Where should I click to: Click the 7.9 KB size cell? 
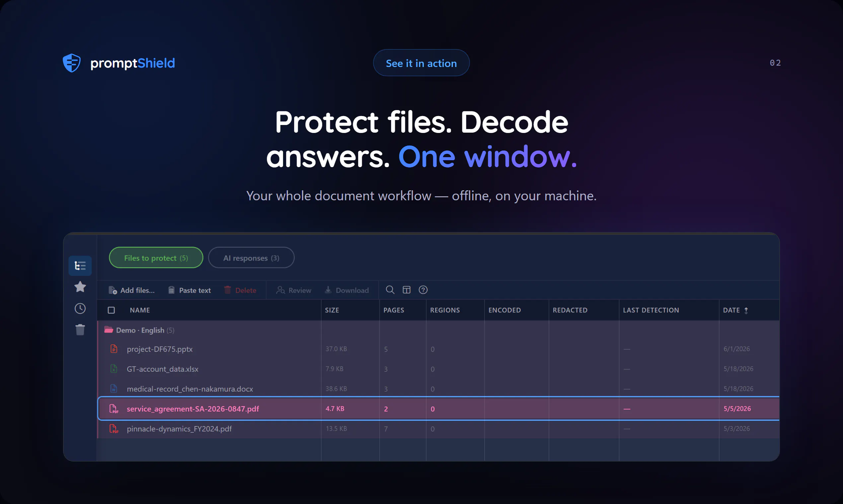pos(335,368)
